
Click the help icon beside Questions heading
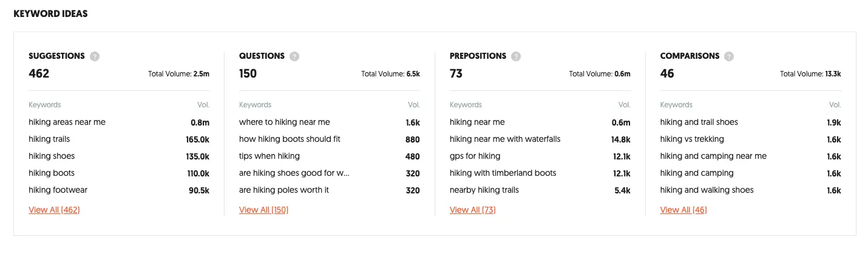pyautogui.click(x=294, y=56)
